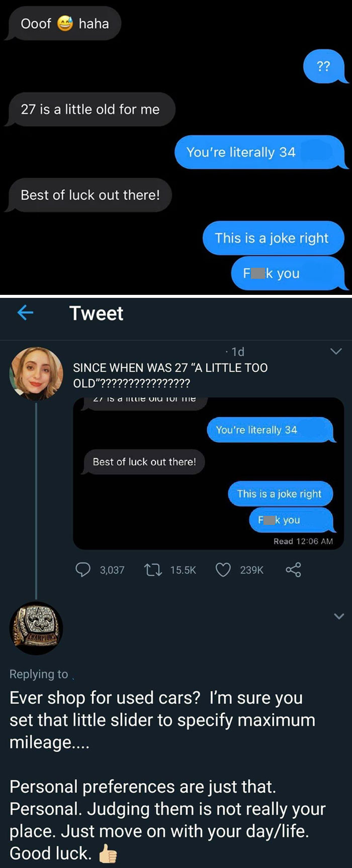Open share options icon on tweet
This screenshot has width=352, height=868.
click(x=293, y=570)
